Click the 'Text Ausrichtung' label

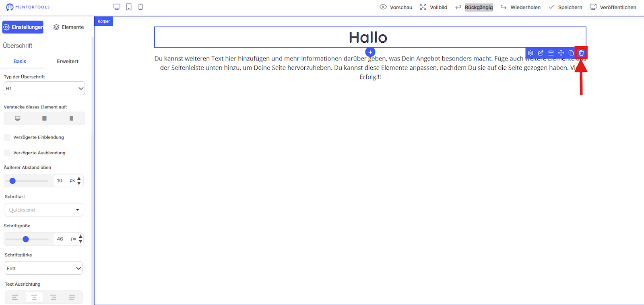tap(23, 284)
